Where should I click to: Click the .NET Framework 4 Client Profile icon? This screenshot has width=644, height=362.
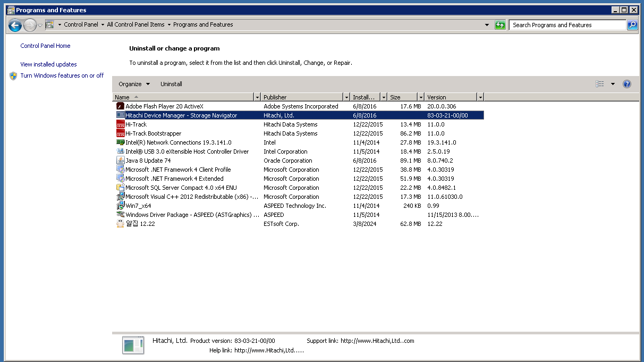(120, 170)
